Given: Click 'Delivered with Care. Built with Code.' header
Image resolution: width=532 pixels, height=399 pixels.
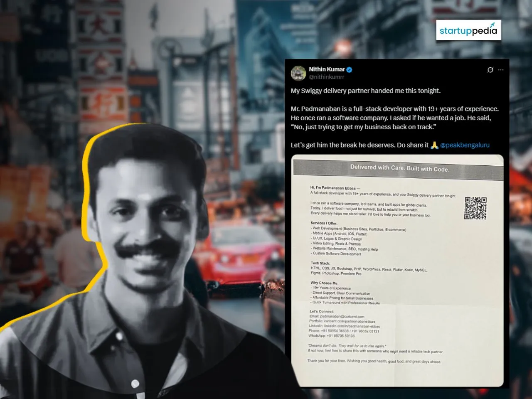Looking at the screenshot, I should coord(399,168).
